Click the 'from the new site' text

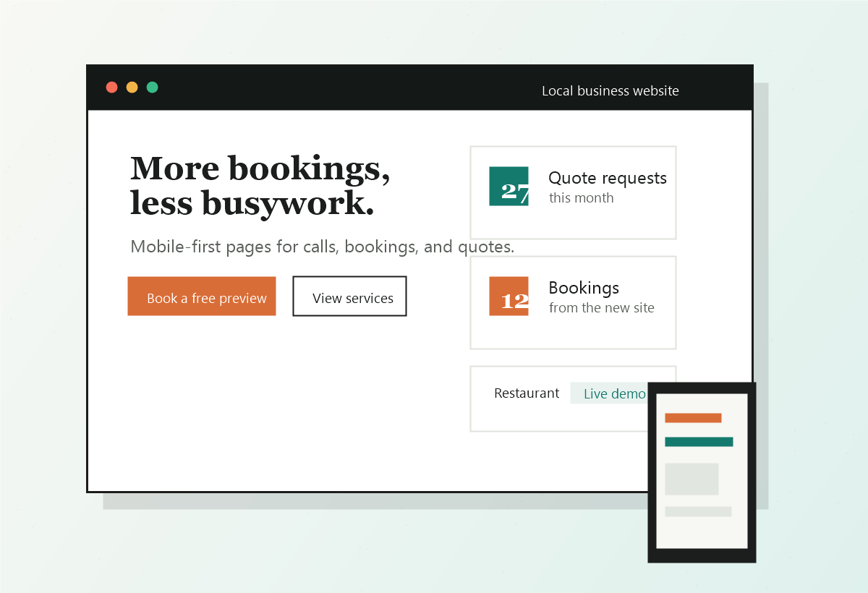point(602,308)
